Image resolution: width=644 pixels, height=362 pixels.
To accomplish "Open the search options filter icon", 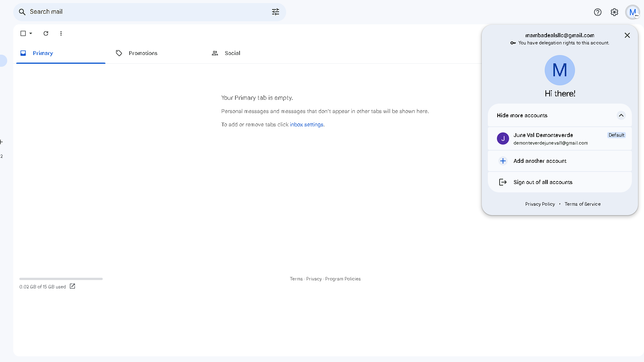I will 276,12.
